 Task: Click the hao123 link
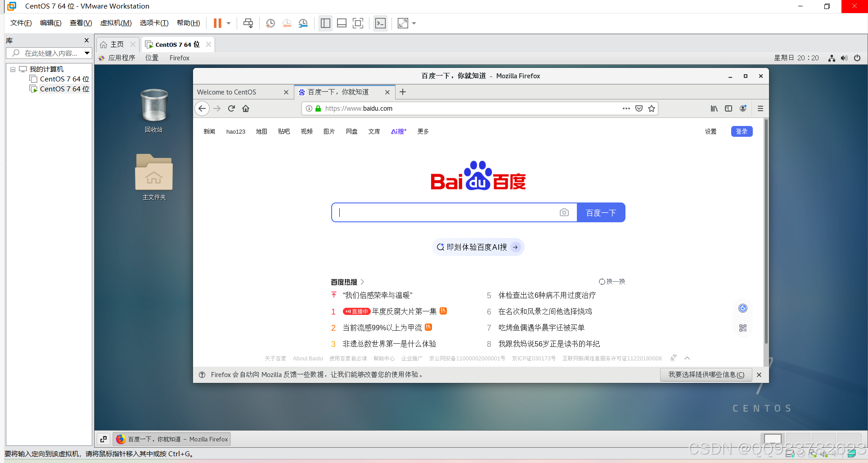(x=236, y=131)
